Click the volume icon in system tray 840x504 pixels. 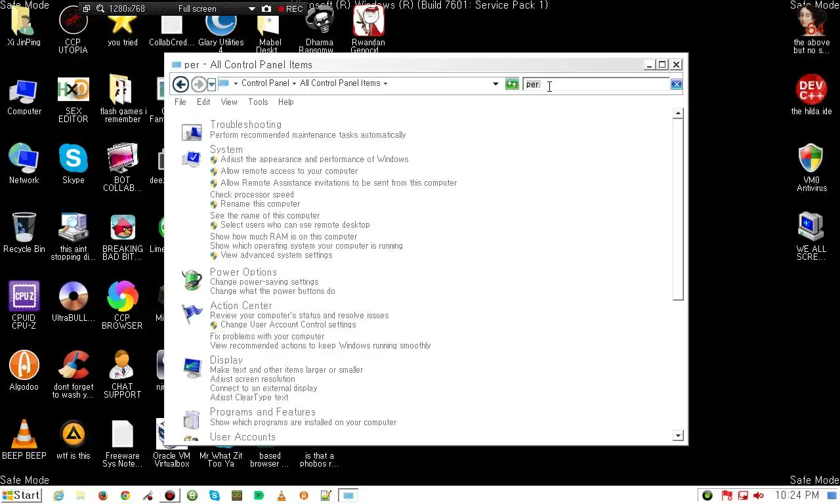(x=759, y=495)
